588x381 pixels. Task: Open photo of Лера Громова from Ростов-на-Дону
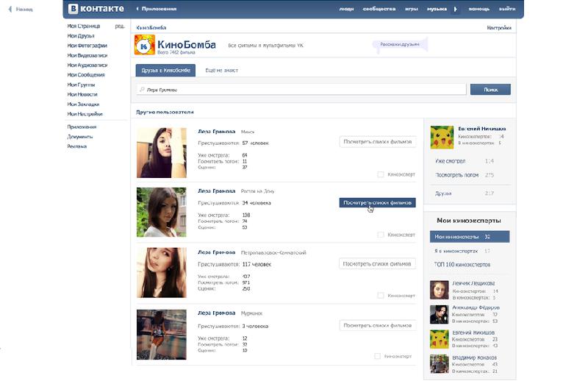click(162, 213)
